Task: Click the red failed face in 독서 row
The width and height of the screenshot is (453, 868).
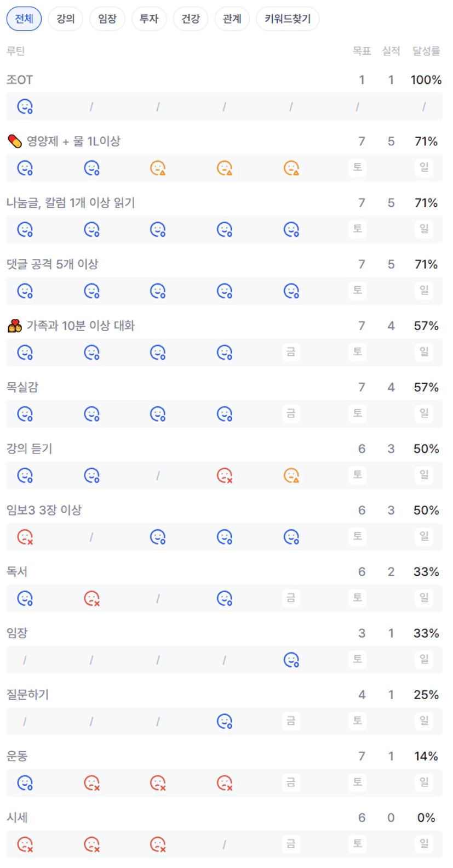Action: tap(91, 598)
